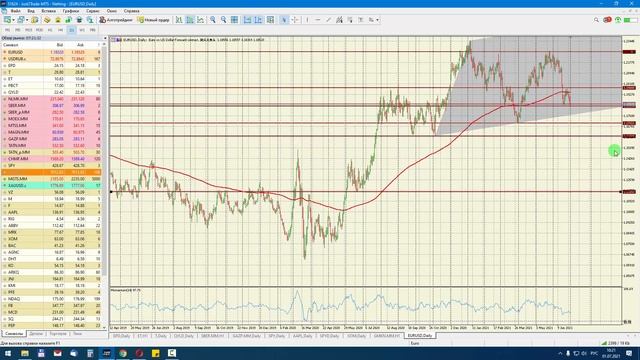Click the Ask column header
Viewport: 640px width, 360px height.
80,45
